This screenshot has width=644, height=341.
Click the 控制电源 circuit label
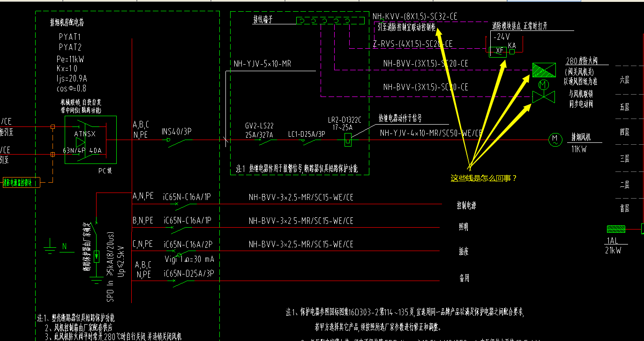coord(467,205)
